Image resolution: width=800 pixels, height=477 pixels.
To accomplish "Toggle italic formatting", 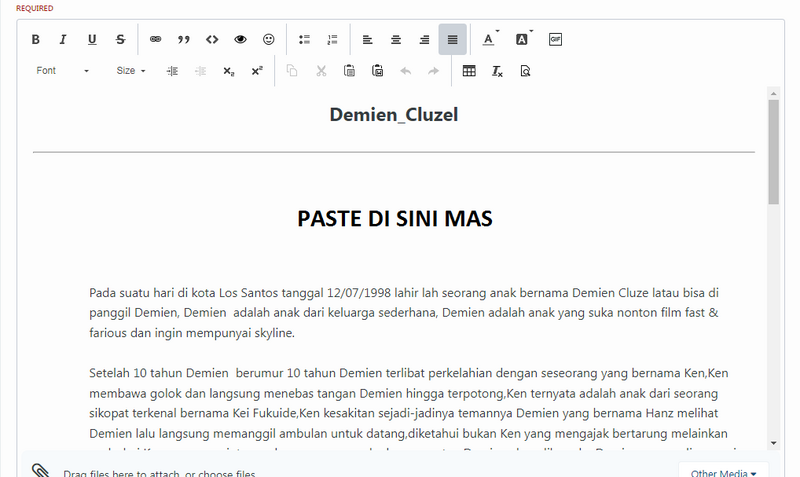I will (x=63, y=39).
